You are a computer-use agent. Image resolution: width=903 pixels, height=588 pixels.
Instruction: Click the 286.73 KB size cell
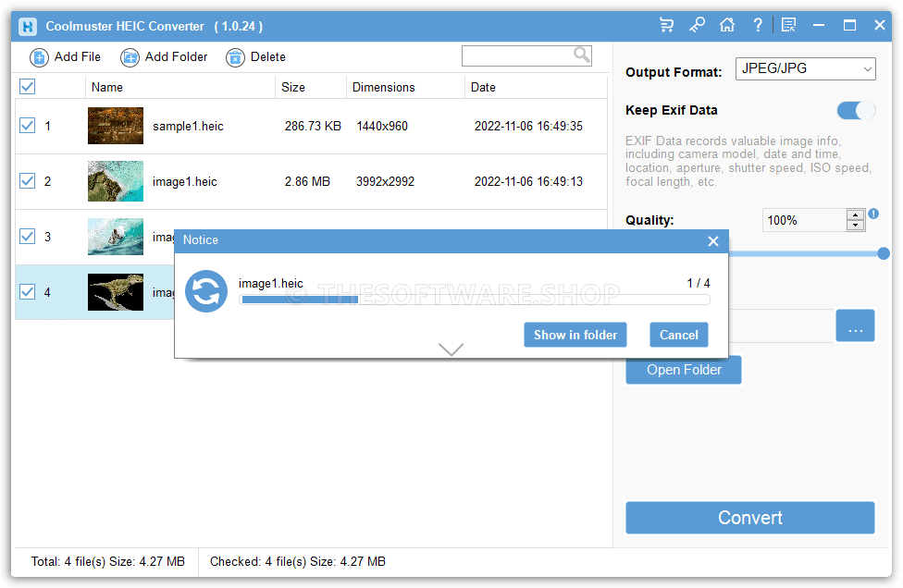313,126
